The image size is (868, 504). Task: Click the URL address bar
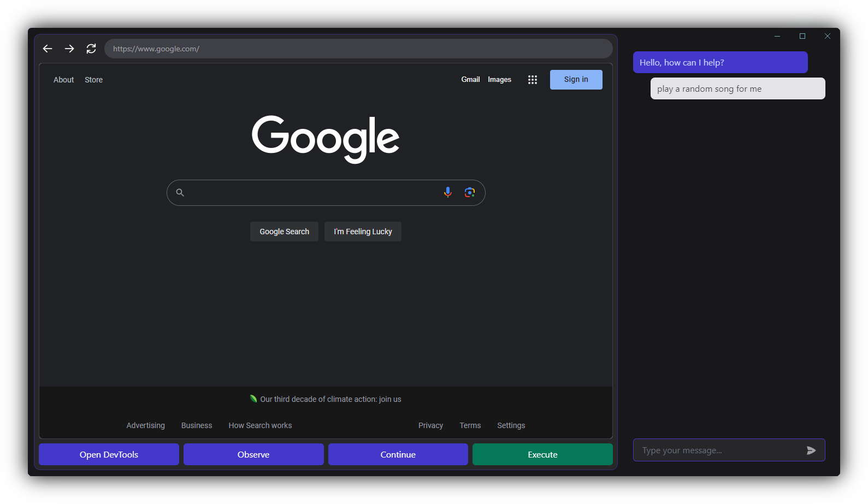[358, 49]
